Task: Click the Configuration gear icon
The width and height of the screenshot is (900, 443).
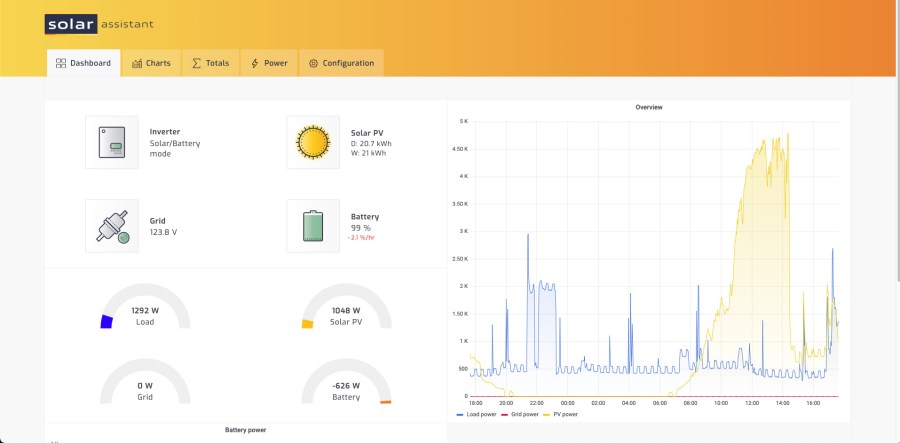Action: tap(313, 63)
